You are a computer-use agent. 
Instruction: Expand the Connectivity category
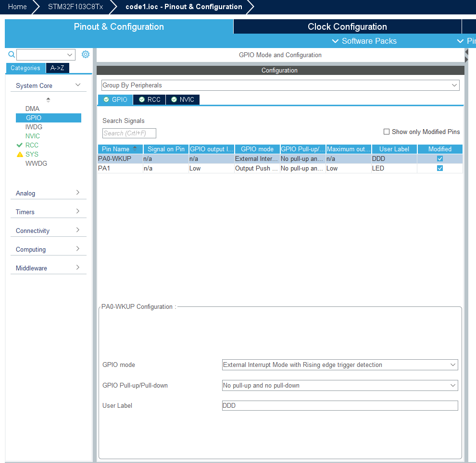click(48, 231)
